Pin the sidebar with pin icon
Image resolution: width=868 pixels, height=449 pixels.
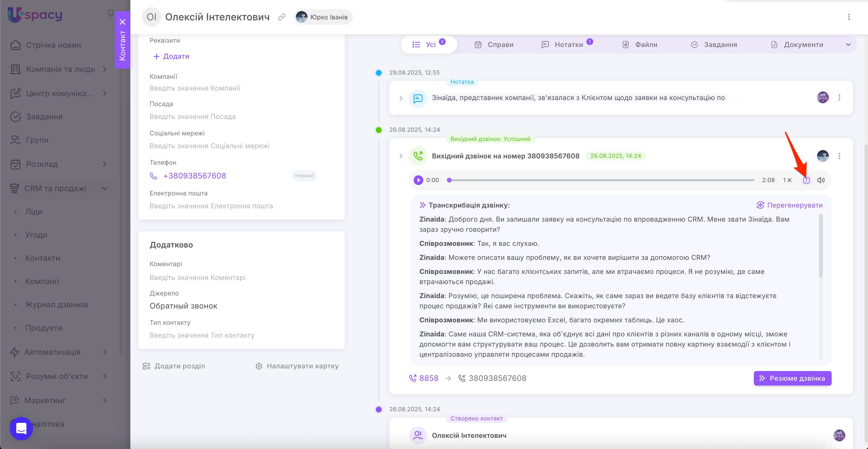pyautogui.click(x=110, y=13)
